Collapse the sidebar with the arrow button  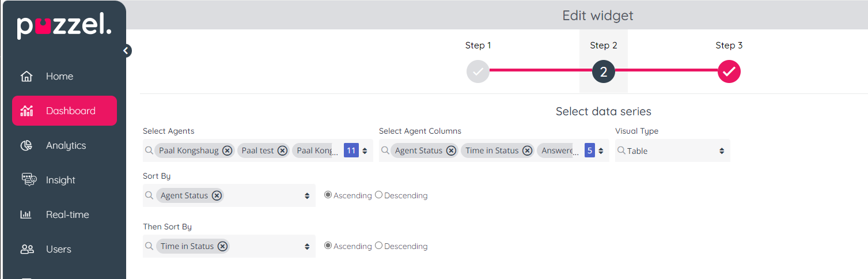pos(126,51)
